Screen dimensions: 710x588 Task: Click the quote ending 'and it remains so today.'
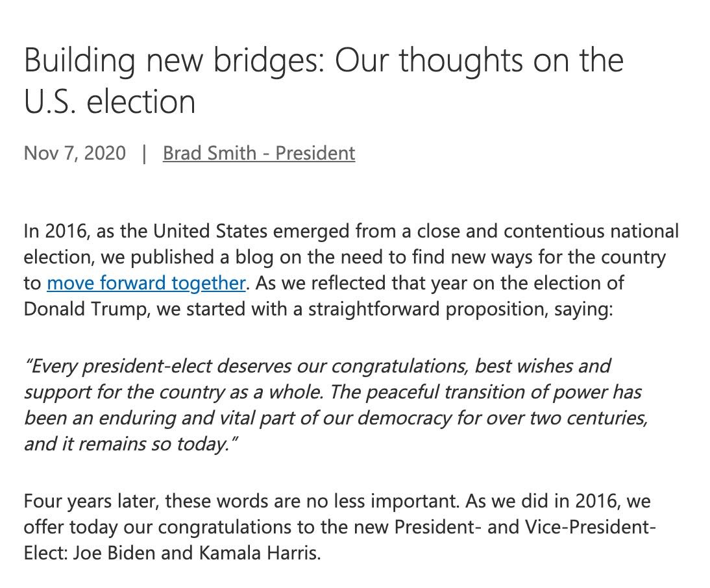click(x=130, y=444)
